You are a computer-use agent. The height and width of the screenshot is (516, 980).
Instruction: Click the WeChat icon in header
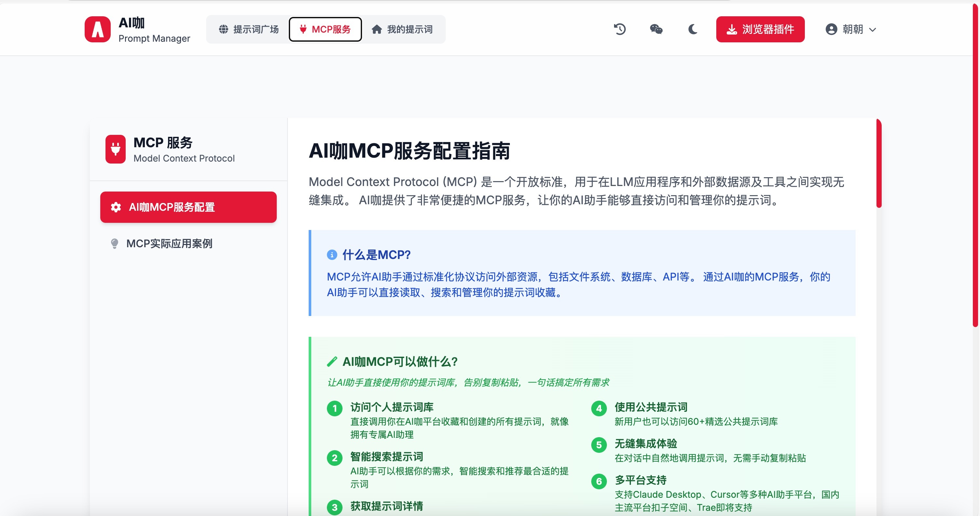click(656, 29)
